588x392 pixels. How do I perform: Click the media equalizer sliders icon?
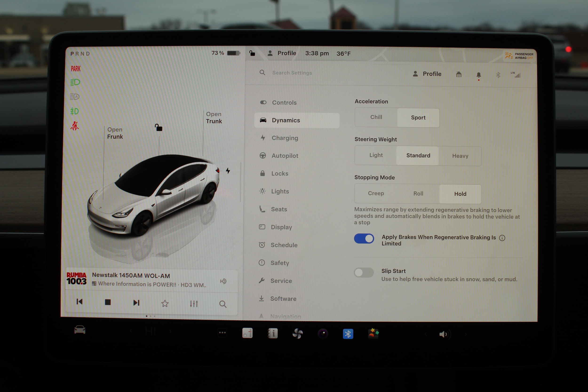[x=194, y=304]
